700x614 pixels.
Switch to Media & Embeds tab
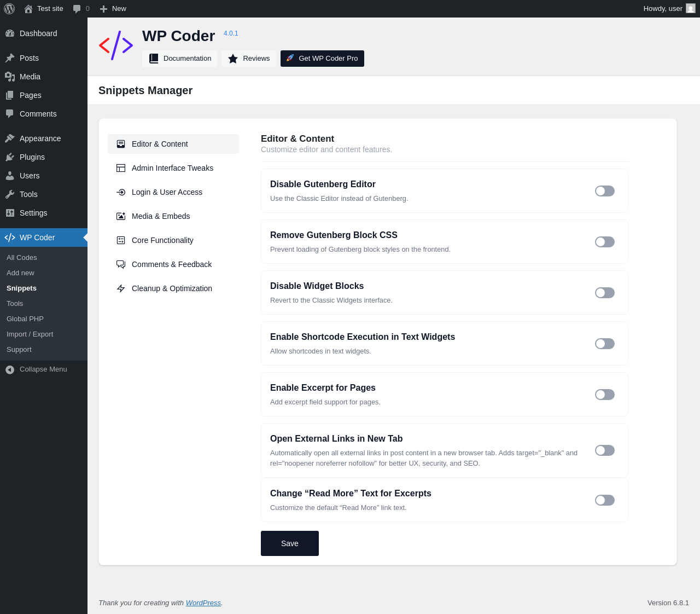[173, 216]
